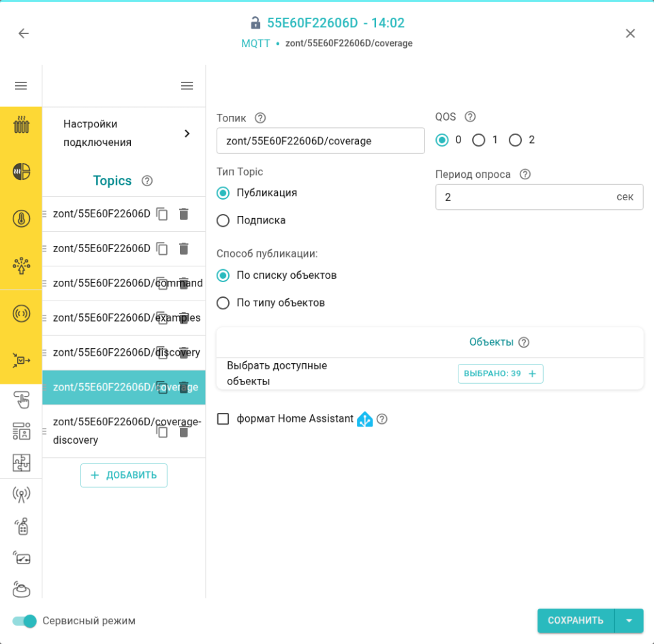The width and height of the screenshot is (654, 644).
Task: Open the antenna tower icon
Action: click(21, 495)
